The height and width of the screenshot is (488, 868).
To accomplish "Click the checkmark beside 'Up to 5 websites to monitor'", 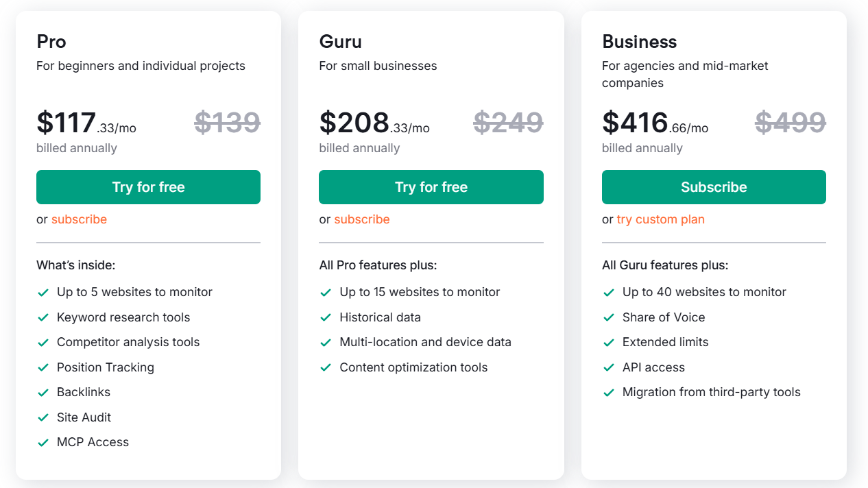I will click(43, 292).
